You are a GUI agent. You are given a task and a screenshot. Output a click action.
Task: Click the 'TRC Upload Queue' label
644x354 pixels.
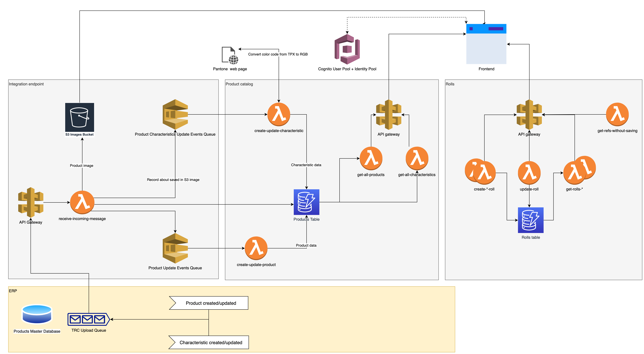[x=89, y=330]
